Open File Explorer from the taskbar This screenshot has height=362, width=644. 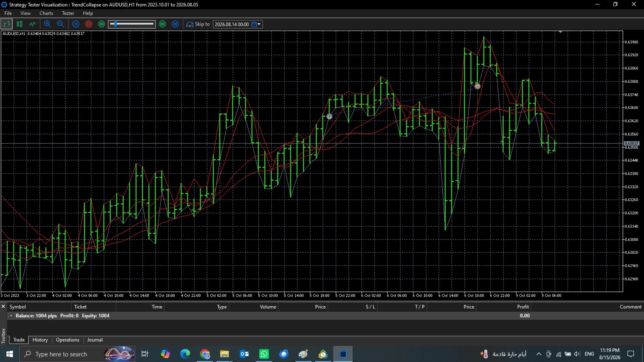[225, 354]
